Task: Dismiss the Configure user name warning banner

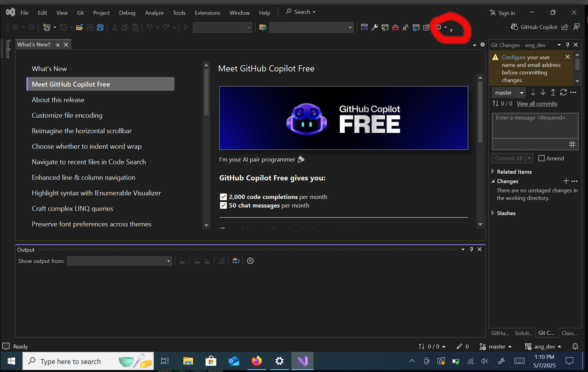Action: (x=567, y=57)
